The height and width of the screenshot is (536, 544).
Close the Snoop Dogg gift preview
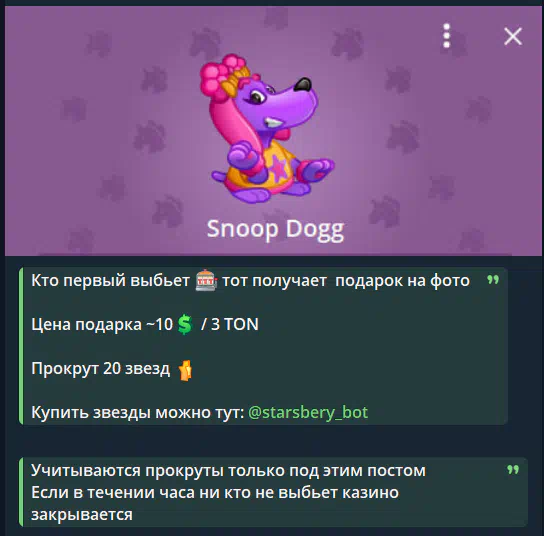513,36
